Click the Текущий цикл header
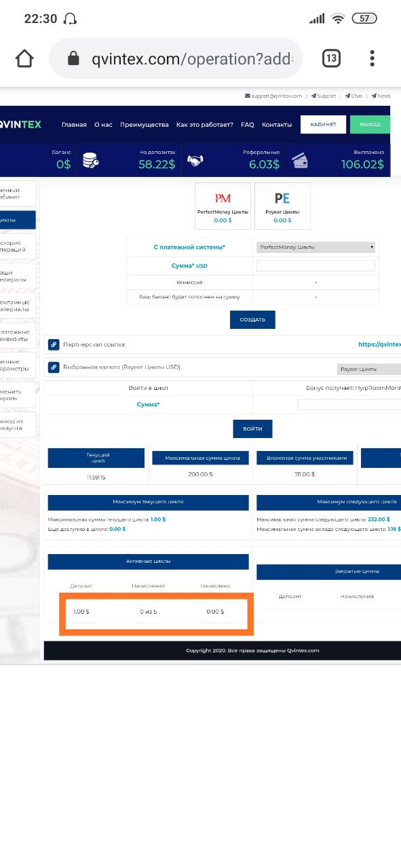 pyautogui.click(x=96, y=458)
